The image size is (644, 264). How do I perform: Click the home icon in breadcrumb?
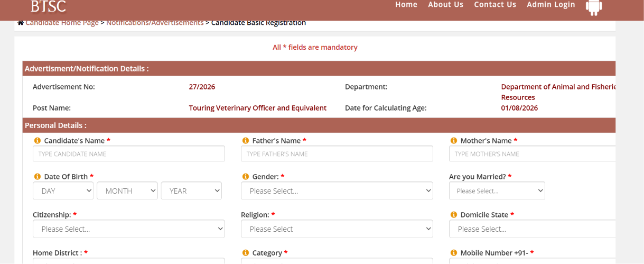(x=21, y=23)
